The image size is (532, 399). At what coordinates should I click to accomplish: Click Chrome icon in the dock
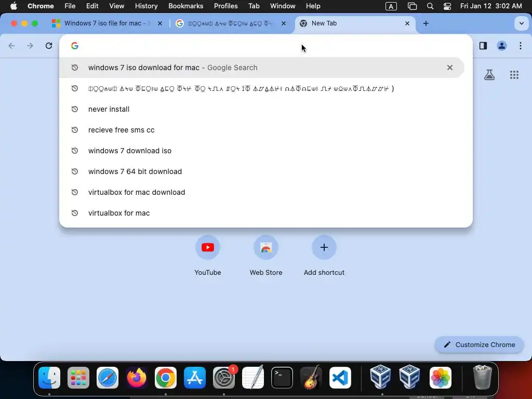click(166, 378)
